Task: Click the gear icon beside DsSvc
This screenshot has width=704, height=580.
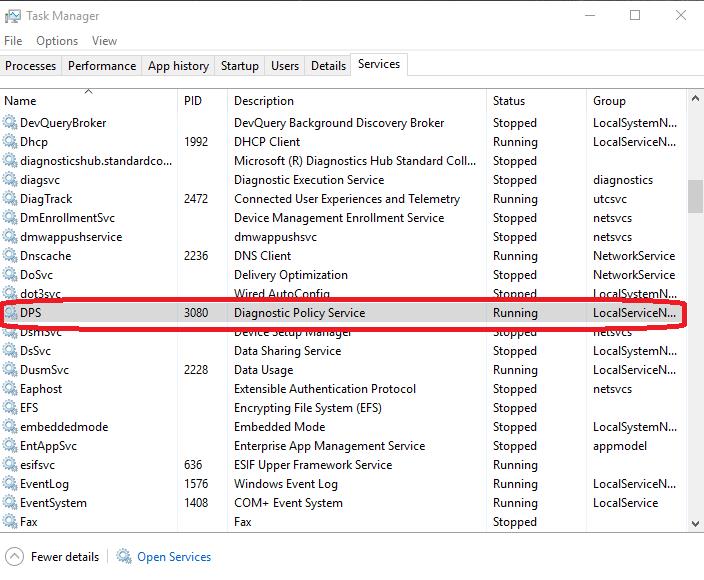Action: coord(10,351)
